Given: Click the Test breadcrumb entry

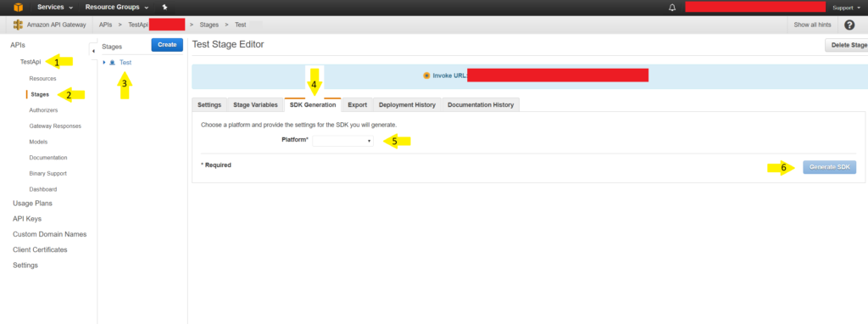Looking at the screenshot, I should 240,25.
